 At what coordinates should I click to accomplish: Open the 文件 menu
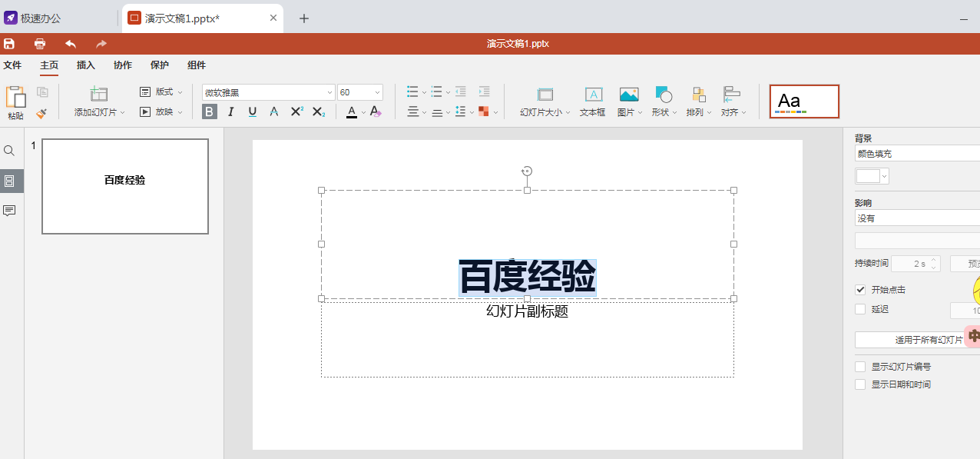pos(12,65)
